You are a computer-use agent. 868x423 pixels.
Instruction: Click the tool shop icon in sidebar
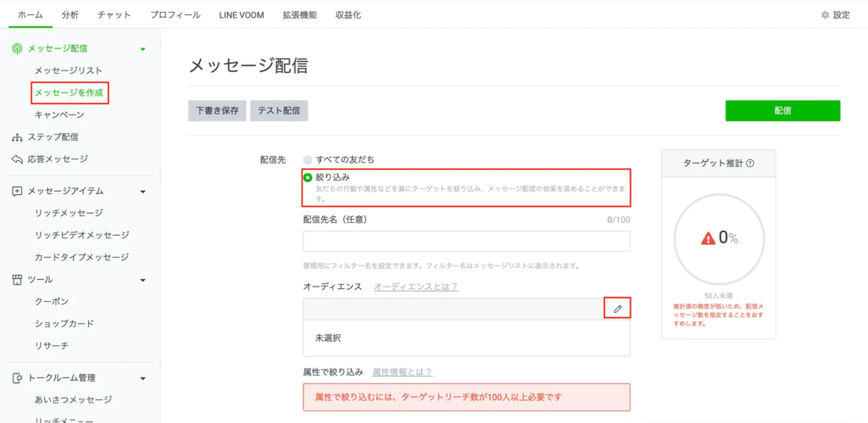pos(17,280)
